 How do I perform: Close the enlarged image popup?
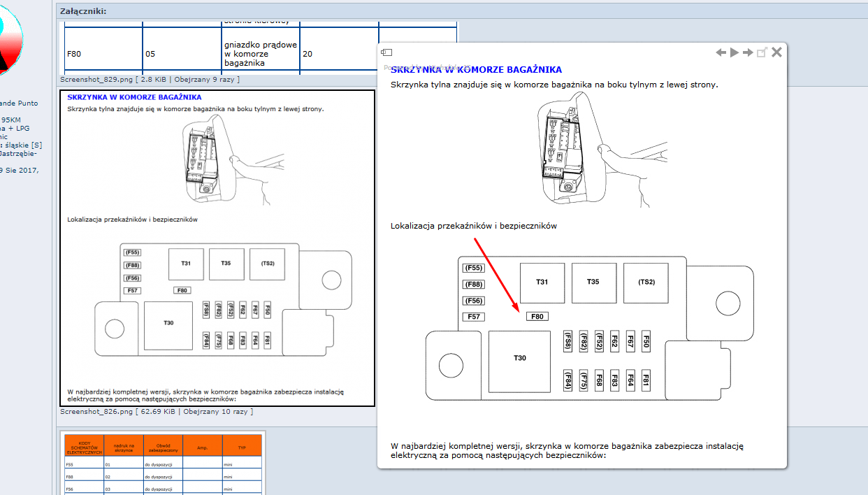point(776,52)
